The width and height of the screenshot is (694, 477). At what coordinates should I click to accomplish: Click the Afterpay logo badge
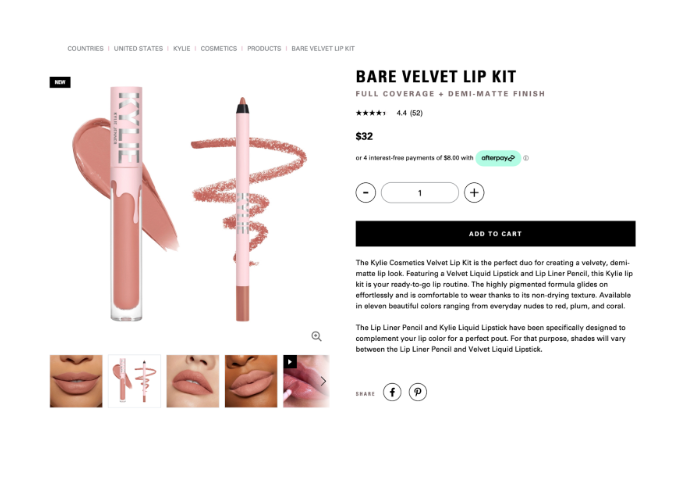(x=498, y=158)
